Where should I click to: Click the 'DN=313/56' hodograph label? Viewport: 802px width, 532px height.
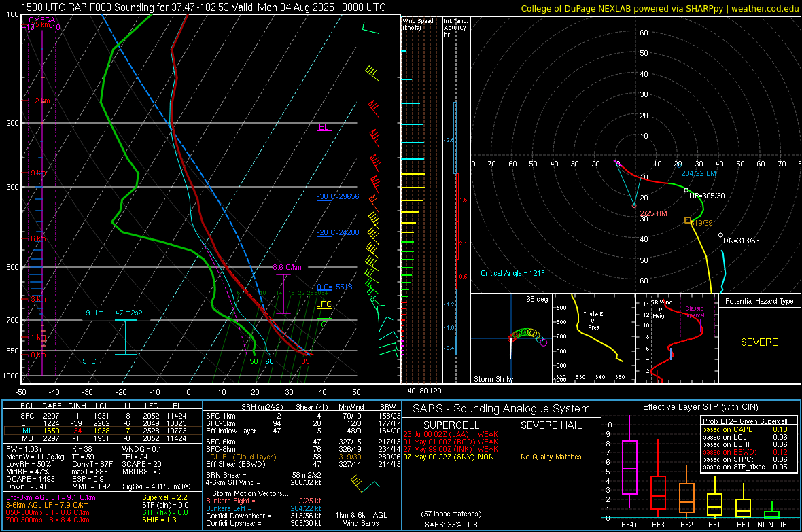(741, 241)
